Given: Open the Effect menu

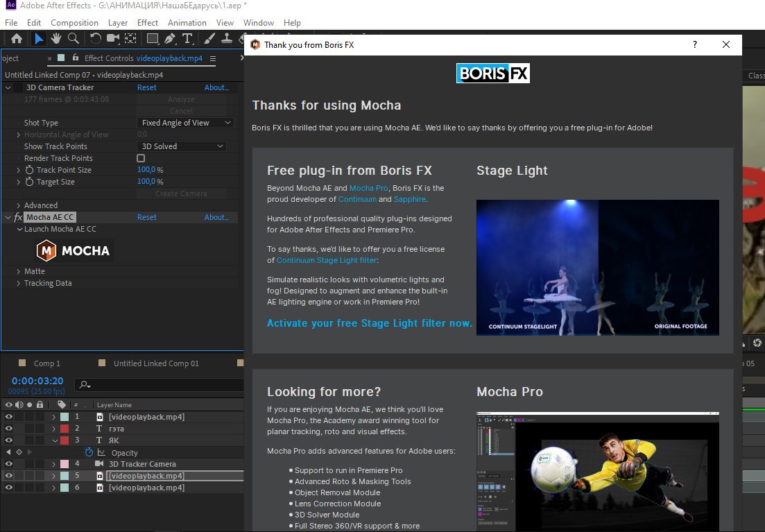Looking at the screenshot, I should pos(147,22).
